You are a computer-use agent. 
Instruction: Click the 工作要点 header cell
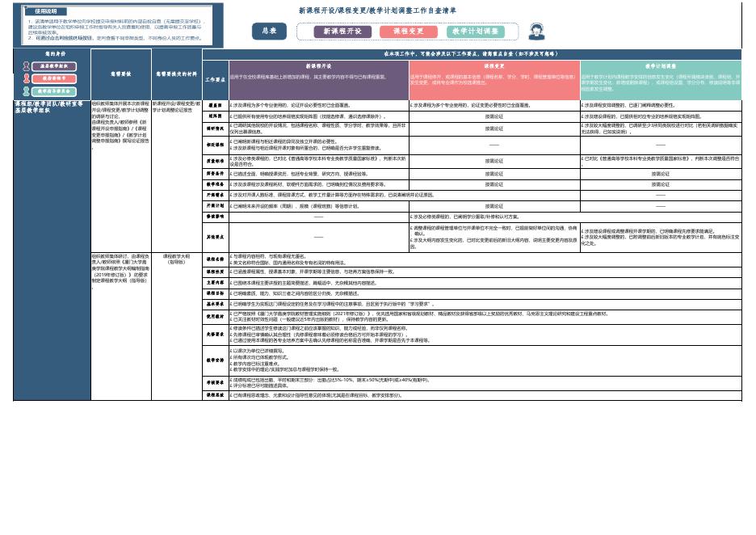[x=215, y=79]
